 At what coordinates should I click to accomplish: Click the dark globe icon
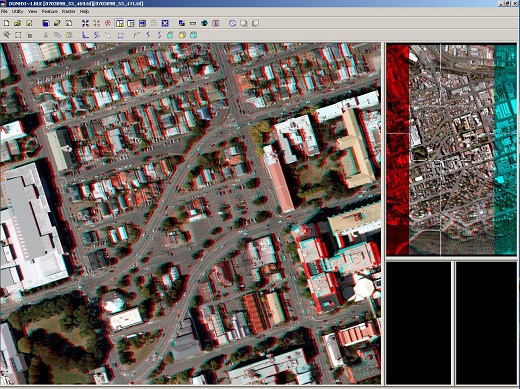[204, 23]
